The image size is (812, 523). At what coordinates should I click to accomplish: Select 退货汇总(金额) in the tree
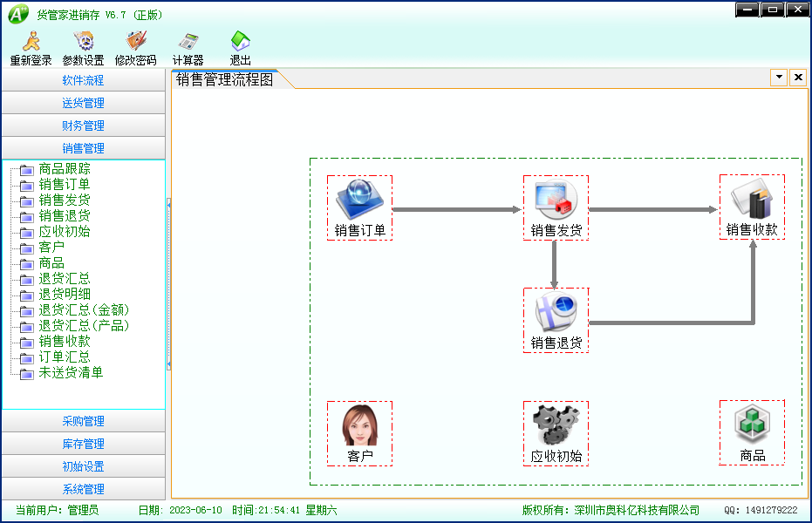(84, 309)
